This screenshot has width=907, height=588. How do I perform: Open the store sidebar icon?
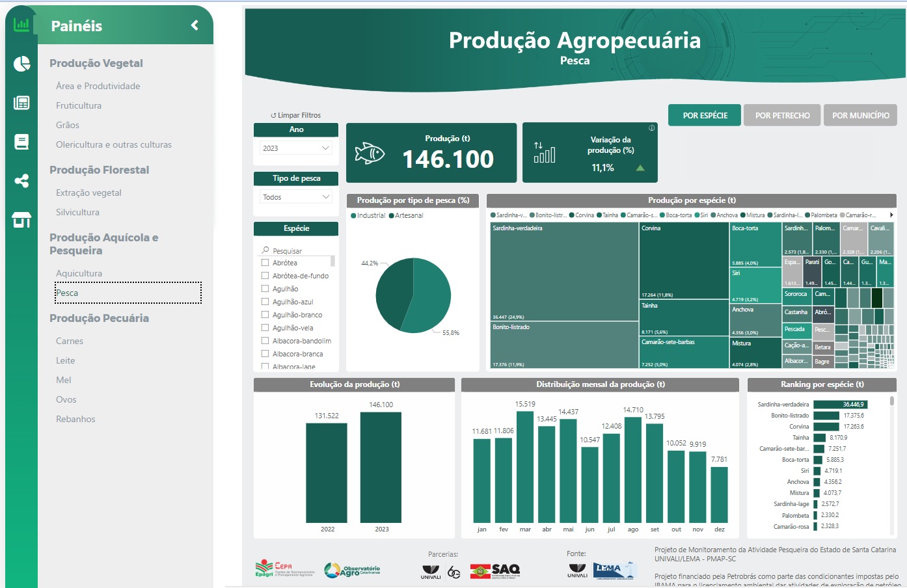click(21, 220)
